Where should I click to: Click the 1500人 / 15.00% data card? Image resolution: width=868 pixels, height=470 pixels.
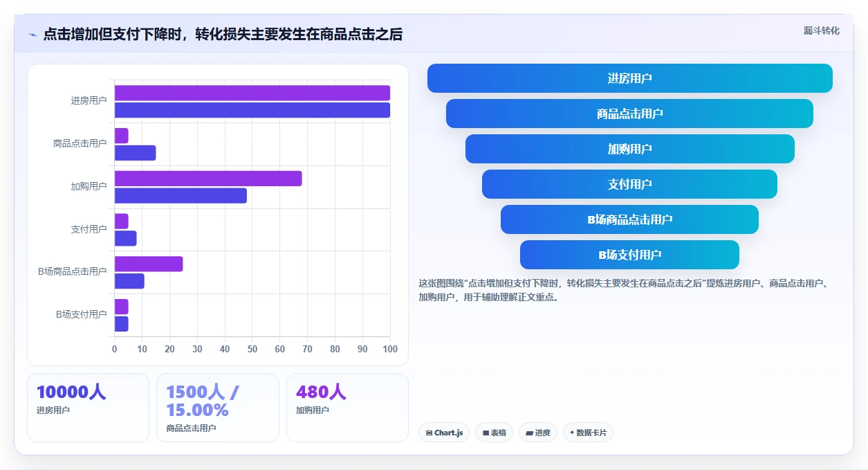[218, 408]
